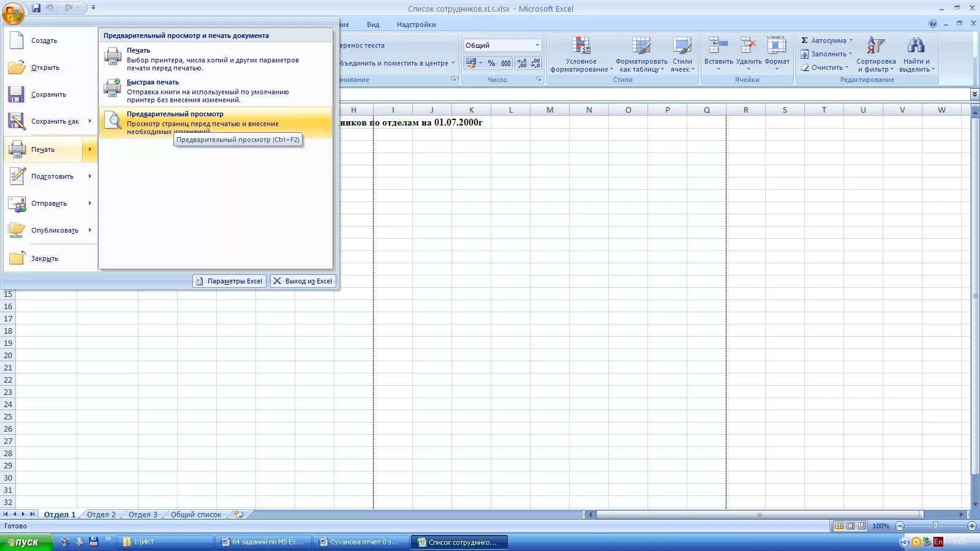Select column header M
The height and width of the screenshot is (551, 980).
pyautogui.click(x=549, y=110)
